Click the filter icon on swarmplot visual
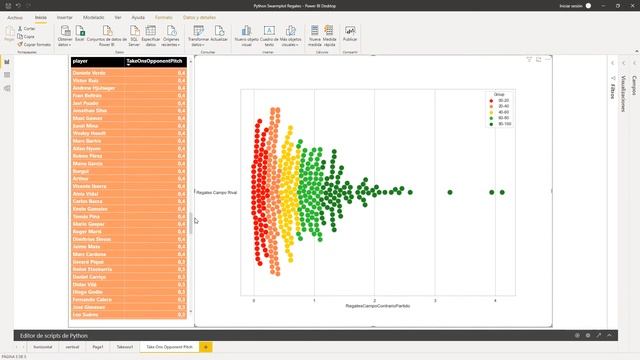Screen dimensions: 640x360 click(x=529, y=60)
